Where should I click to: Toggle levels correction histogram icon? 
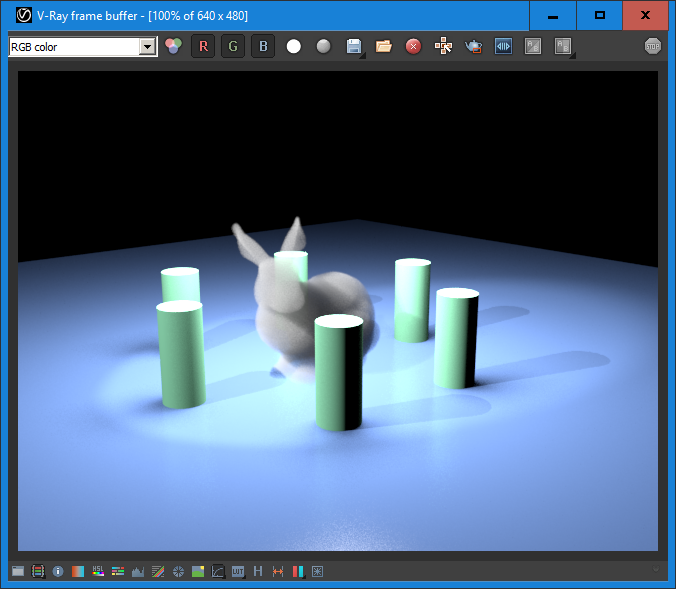[138, 571]
